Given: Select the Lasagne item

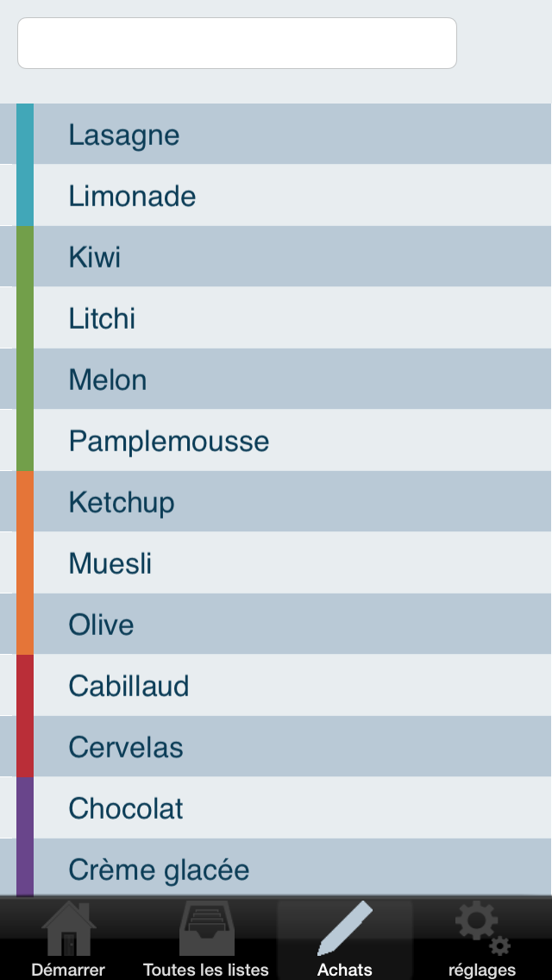Looking at the screenshot, I should tap(276, 135).
